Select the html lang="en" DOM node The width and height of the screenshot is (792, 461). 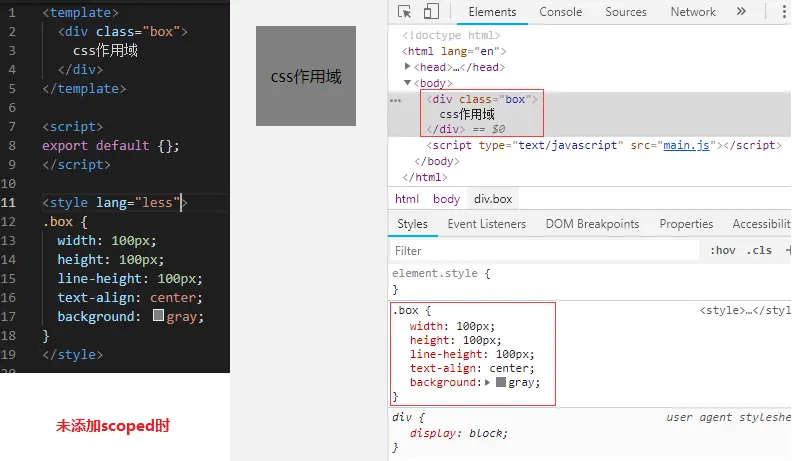(454, 51)
